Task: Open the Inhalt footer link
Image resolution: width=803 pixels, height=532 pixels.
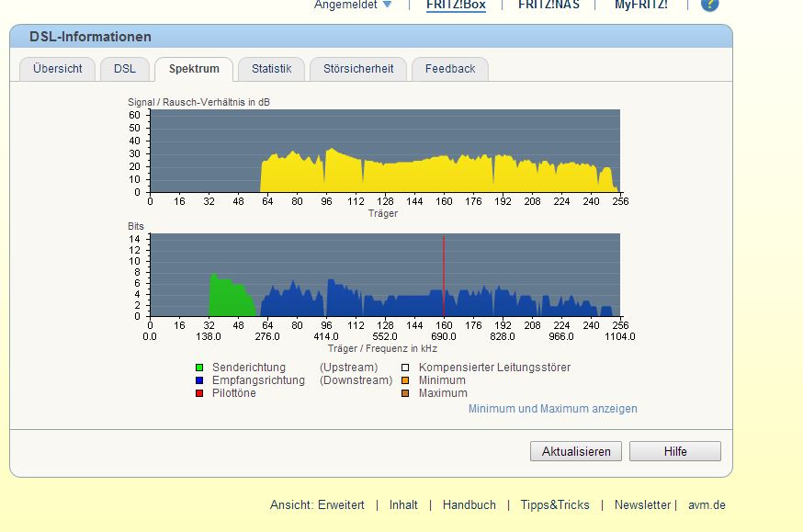Action: pyautogui.click(x=403, y=504)
